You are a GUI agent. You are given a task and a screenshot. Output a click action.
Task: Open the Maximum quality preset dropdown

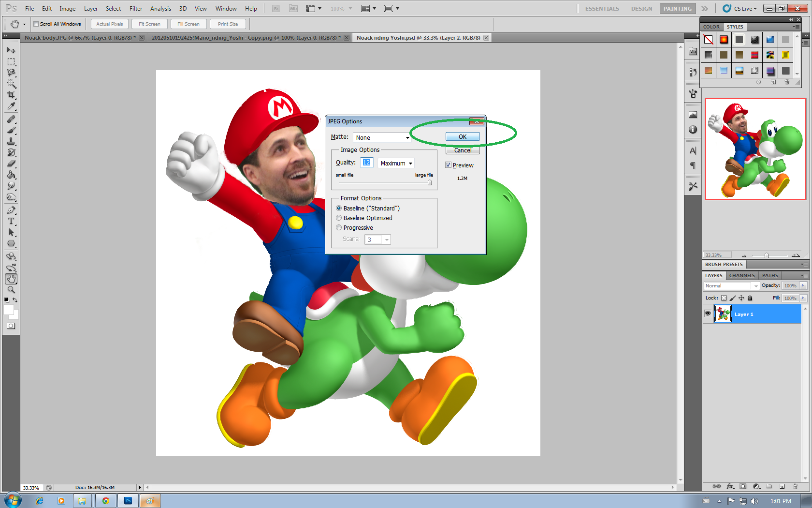pos(396,163)
